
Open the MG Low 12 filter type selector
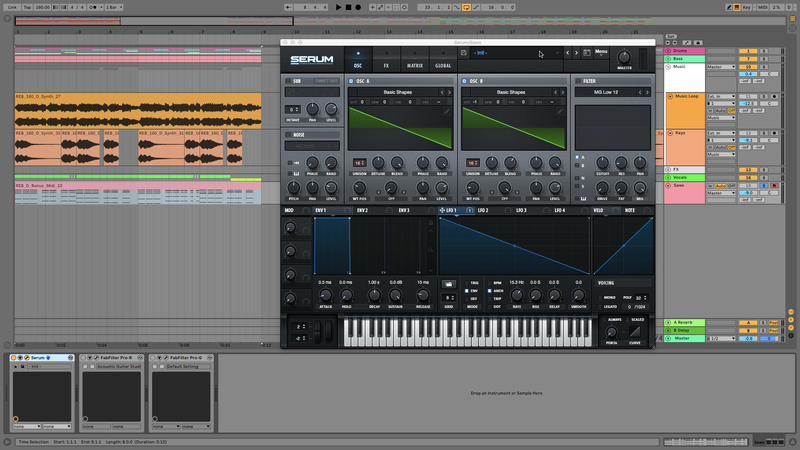tap(606, 92)
